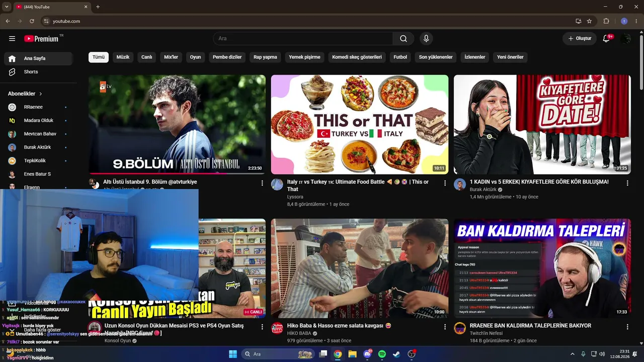Image resolution: width=644 pixels, height=362 pixels.
Task: Open the Burak Aktürk channel avatar under the video
Action: coord(460,184)
